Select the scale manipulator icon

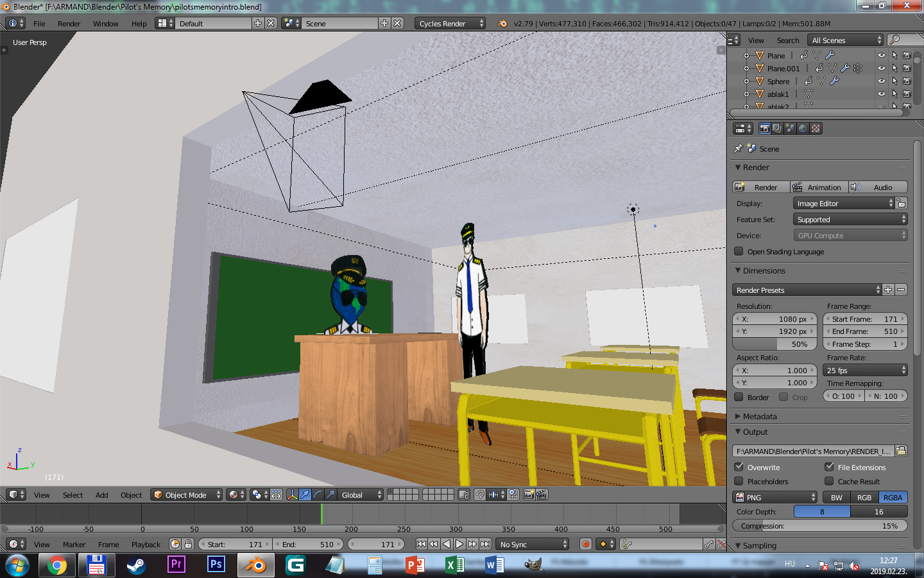click(330, 495)
